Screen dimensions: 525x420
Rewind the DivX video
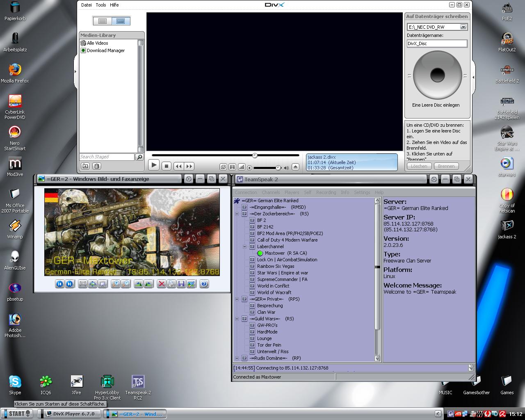click(x=178, y=166)
